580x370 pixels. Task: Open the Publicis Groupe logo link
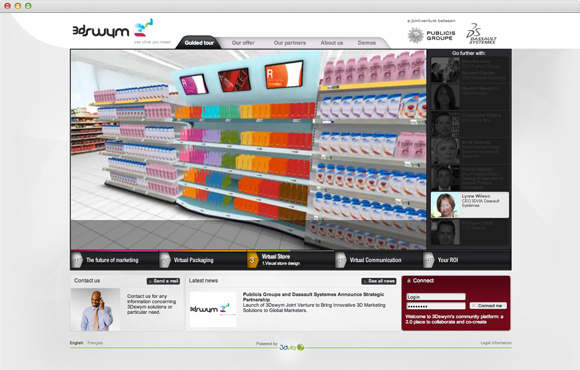click(431, 36)
